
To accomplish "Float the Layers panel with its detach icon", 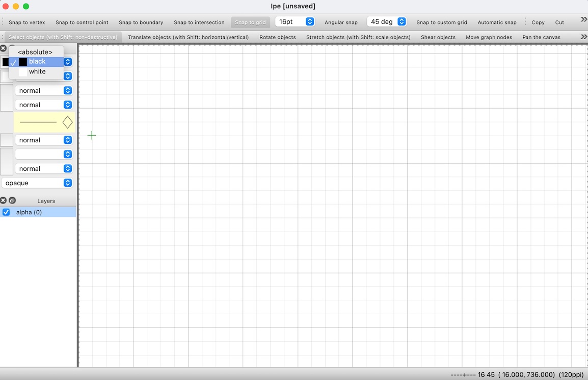I will 12,200.
